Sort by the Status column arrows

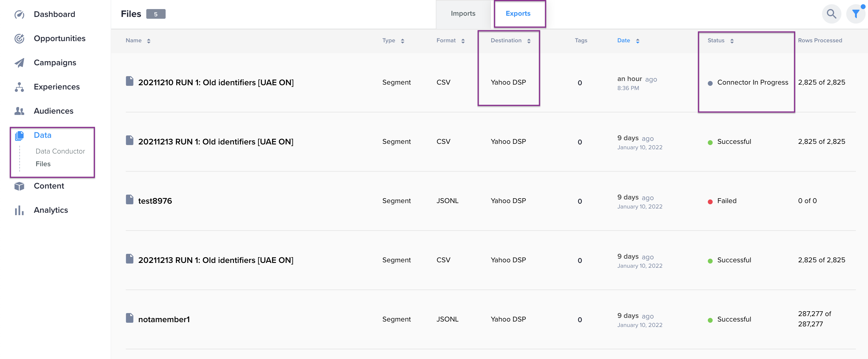pyautogui.click(x=731, y=41)
